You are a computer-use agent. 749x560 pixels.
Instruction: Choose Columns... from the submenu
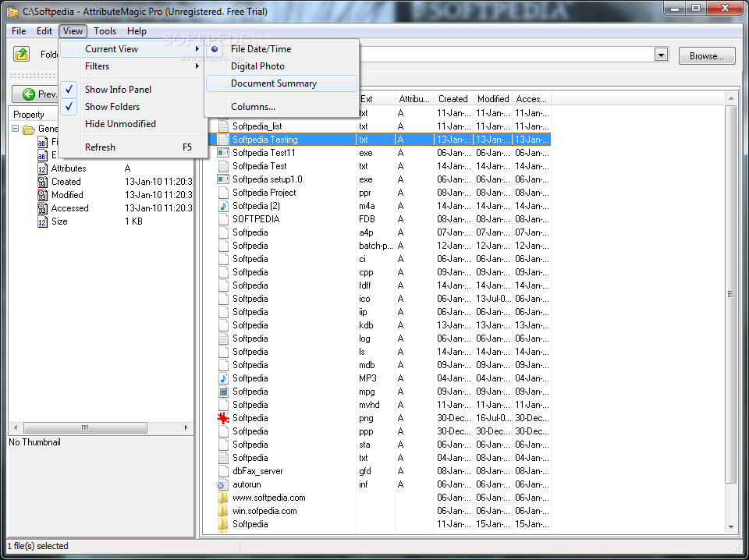282,107
